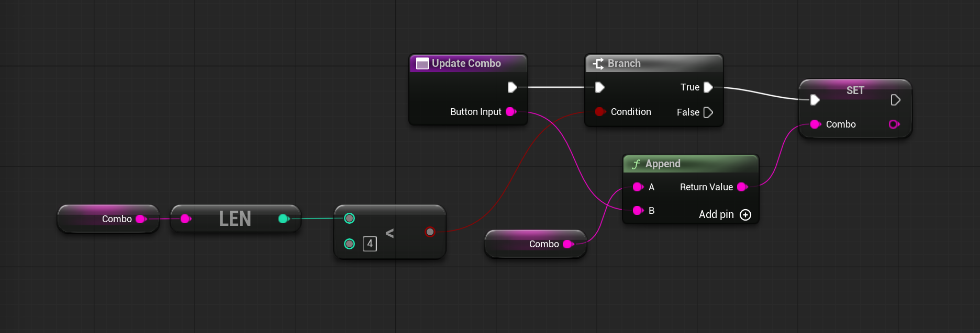
Task: Select the Append function node header
Action: point(690,164)
